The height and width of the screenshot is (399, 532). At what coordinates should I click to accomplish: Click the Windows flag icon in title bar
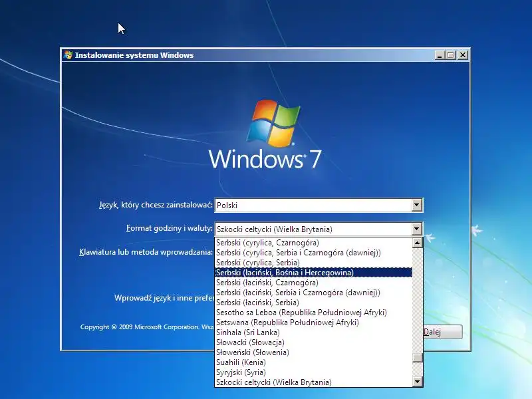tap(68, 55)
